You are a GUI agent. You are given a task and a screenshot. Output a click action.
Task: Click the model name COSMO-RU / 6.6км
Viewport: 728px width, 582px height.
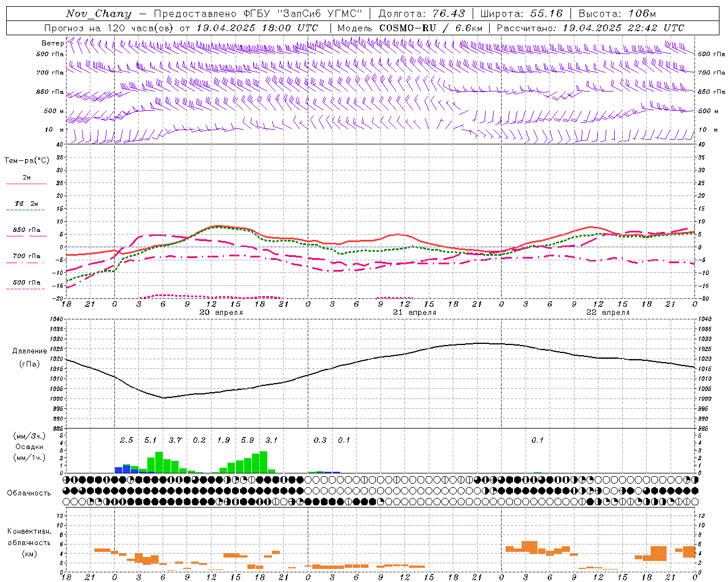tap(431, 28)
